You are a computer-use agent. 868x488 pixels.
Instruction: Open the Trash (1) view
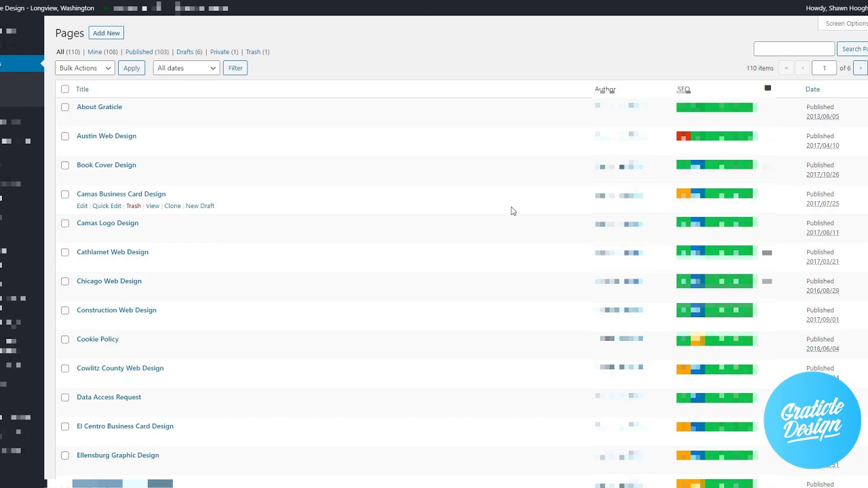click(x=258, y=52)
